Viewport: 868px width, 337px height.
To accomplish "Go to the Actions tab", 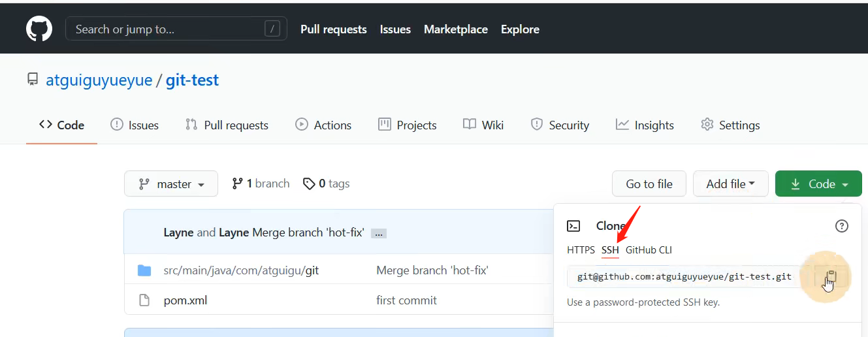I will [x=323, y=125].
